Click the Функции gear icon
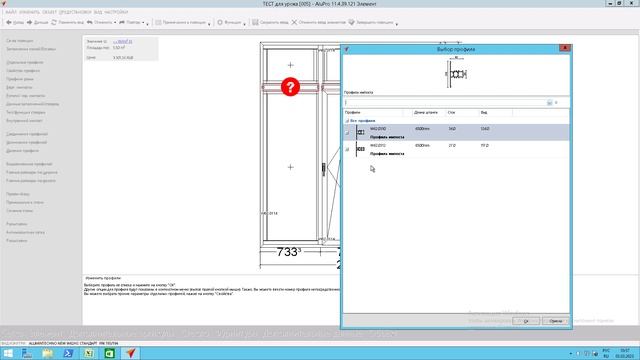Screen dimensions: 640x360 [220, 22]
